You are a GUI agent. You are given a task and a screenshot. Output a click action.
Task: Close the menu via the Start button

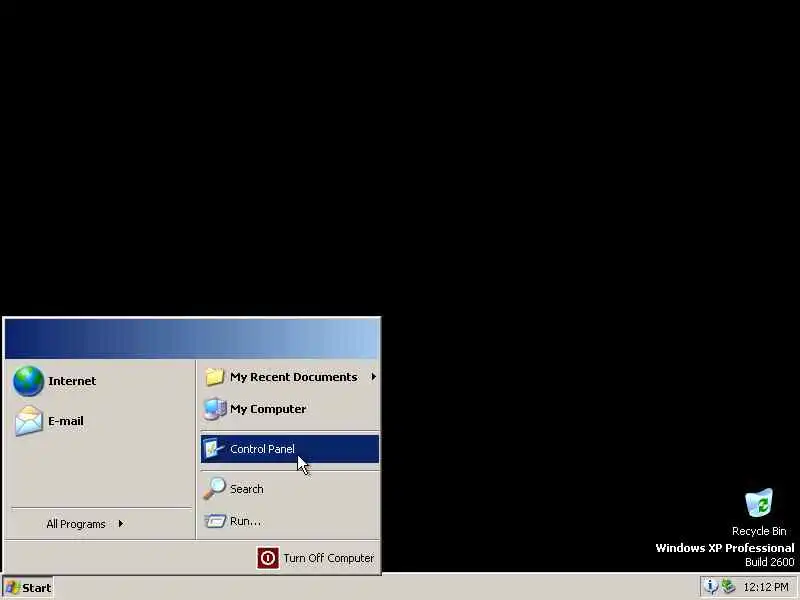pos(28,588)
